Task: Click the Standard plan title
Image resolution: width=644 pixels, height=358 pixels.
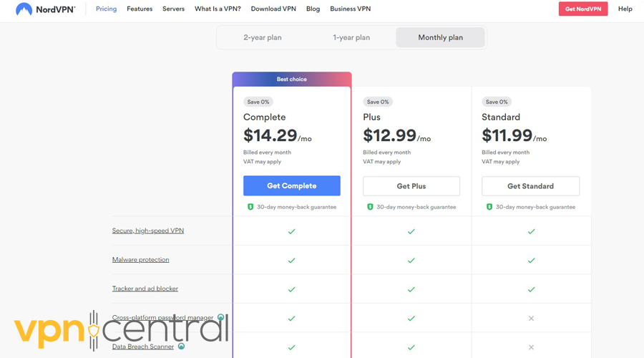Action: 501,117
